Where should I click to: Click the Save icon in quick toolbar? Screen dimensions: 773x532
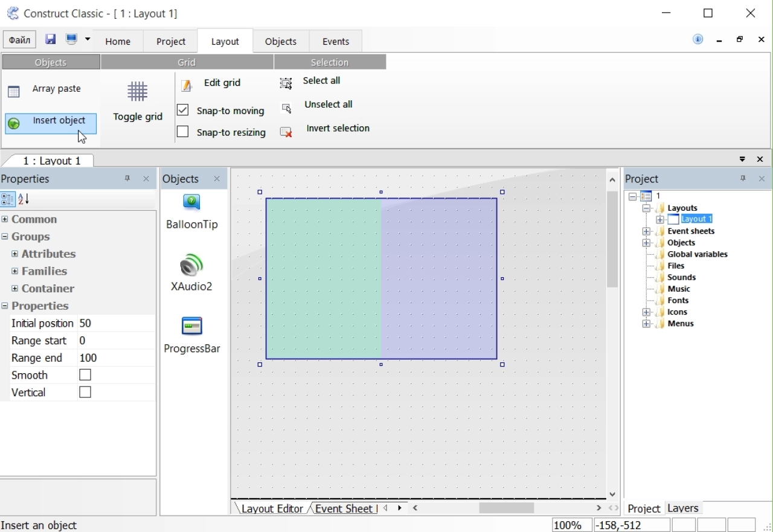click(x=51, y=39)
